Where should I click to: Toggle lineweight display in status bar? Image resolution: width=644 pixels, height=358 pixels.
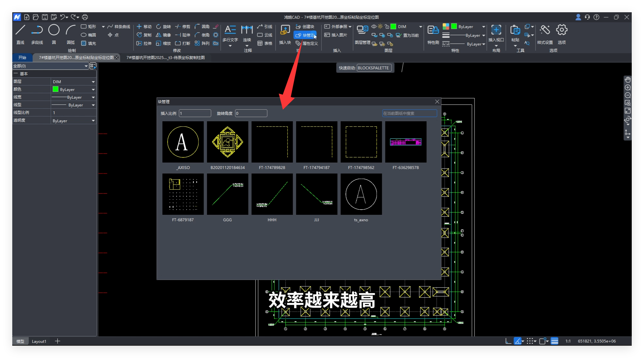[555, 341]
